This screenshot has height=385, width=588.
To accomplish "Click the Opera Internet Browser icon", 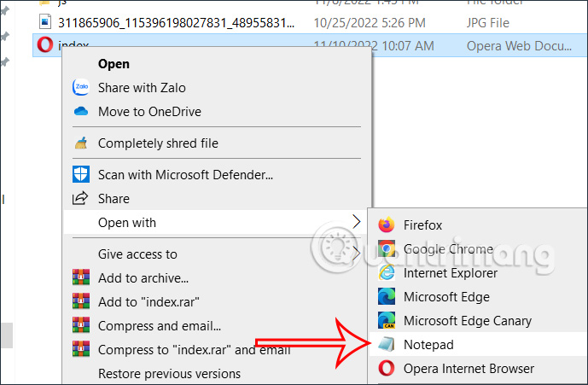I will click(387, 369).
